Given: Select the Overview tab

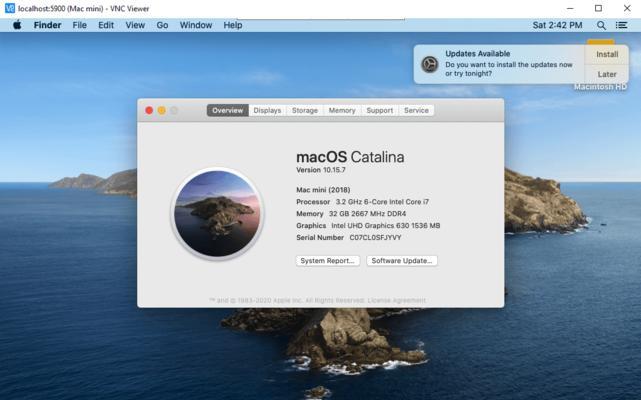Looking at the screenshot, I should click(228, 110).
